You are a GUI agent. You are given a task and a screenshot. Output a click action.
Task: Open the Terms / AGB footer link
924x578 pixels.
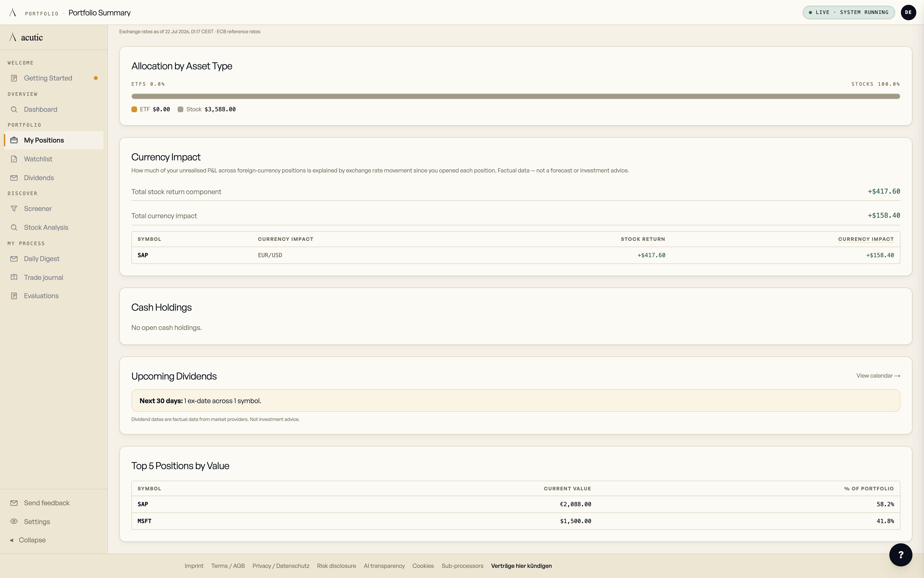pos(228,566)
